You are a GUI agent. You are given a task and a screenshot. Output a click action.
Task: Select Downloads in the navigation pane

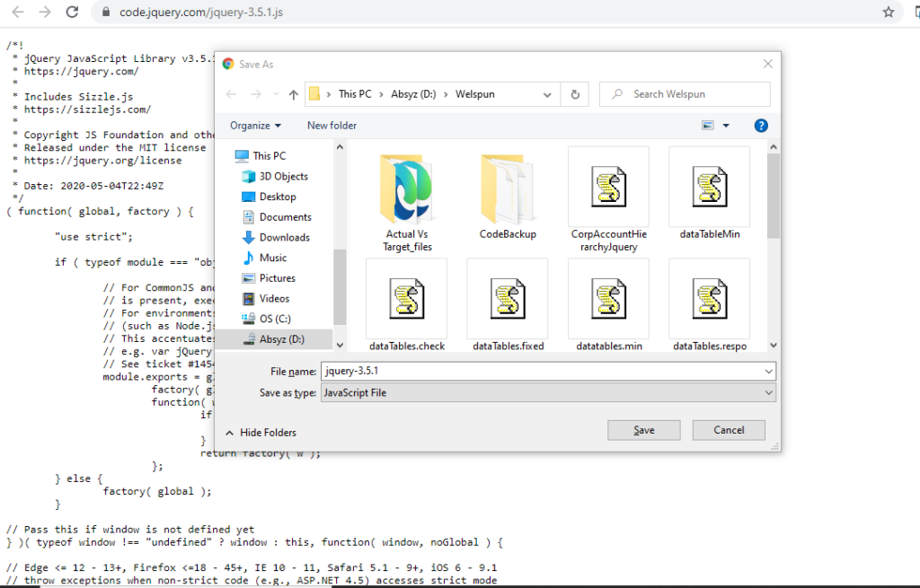(284, 237)
